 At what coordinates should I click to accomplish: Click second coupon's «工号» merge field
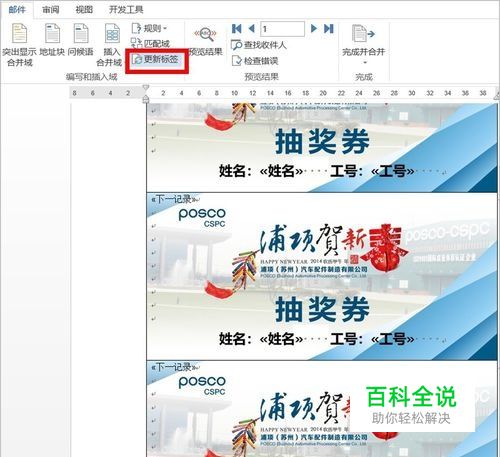(393, 339)
